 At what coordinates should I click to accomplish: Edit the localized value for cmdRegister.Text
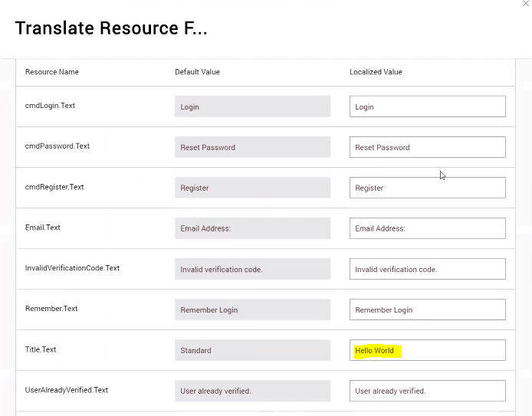coord(428,188)
